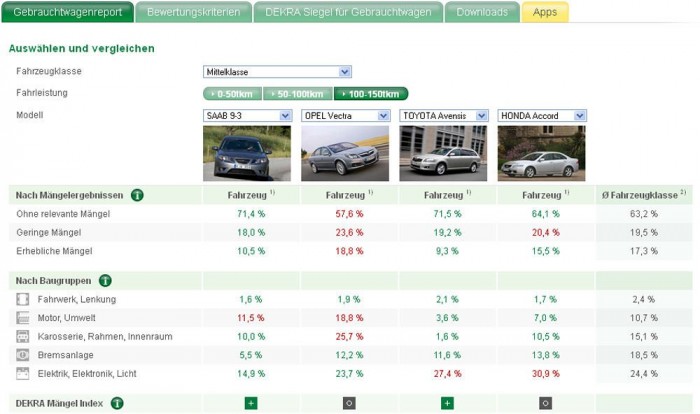Click the Fahrwerk, Lenkung row icon
This screenshot has width=700, height=414.
point(23,299)
